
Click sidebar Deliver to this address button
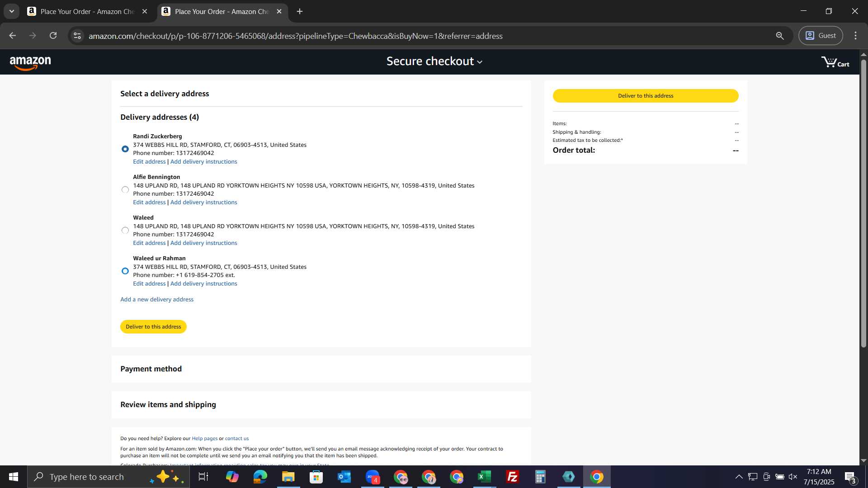click(646, 96)
